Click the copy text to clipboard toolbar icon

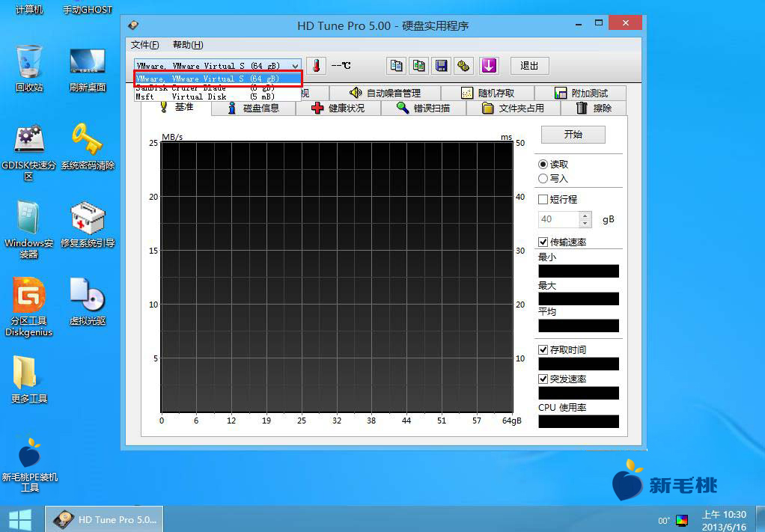coord(396,66)
